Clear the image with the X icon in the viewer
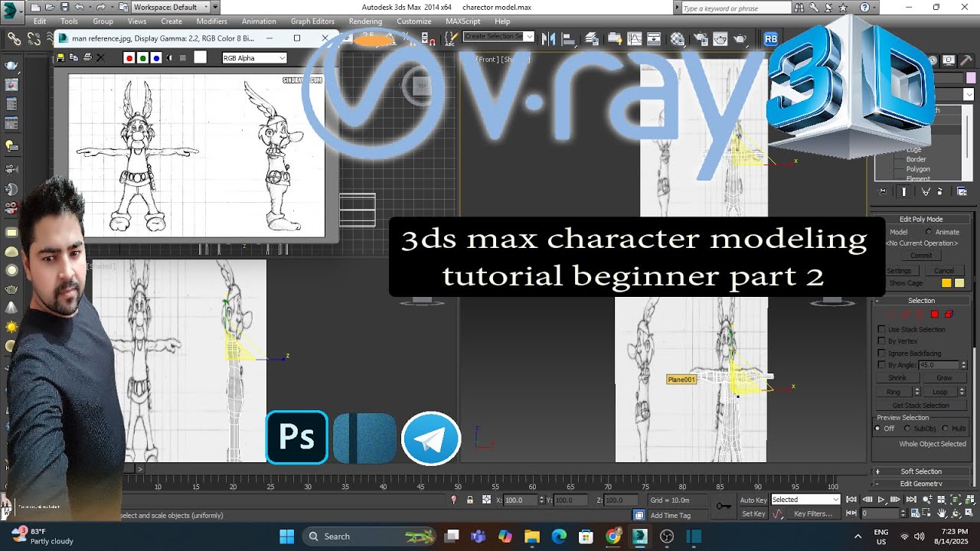 pos(100,57)
